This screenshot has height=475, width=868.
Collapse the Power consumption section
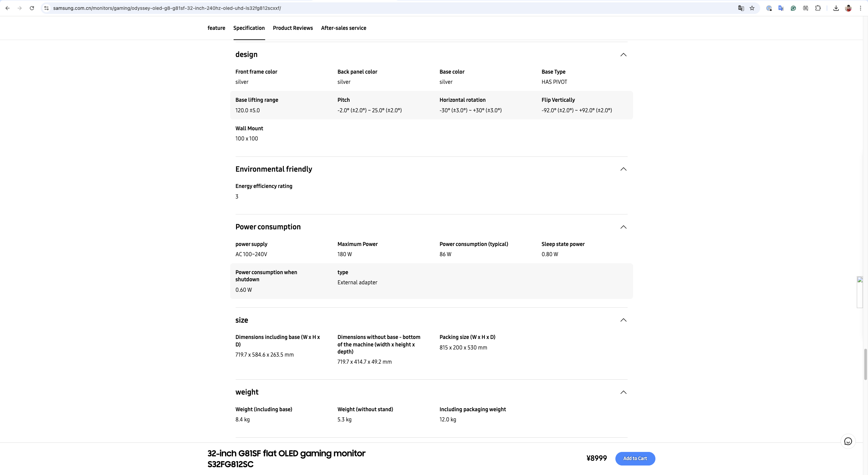point(623,227)
